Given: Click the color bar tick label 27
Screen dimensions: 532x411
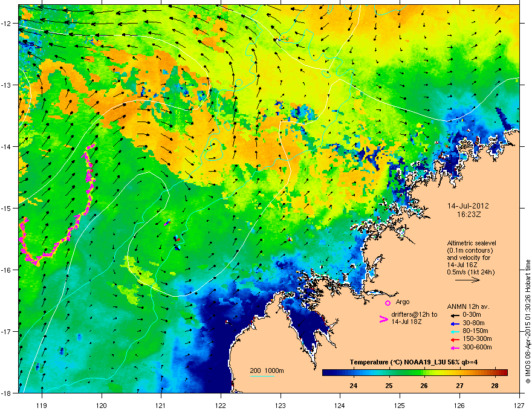Looking at the screenshot, I should 459,386.
